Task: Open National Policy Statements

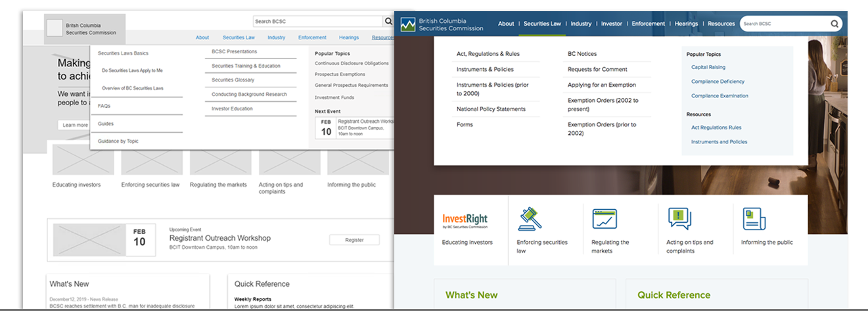Action: coord(491,109)
